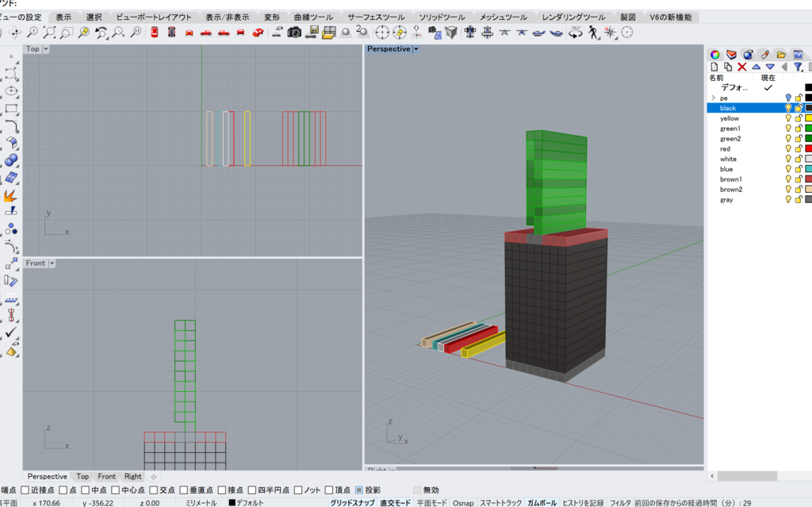Select the Circle tool in left toolbar
This screenshot has height=507, width=812.
coord(11,91)
